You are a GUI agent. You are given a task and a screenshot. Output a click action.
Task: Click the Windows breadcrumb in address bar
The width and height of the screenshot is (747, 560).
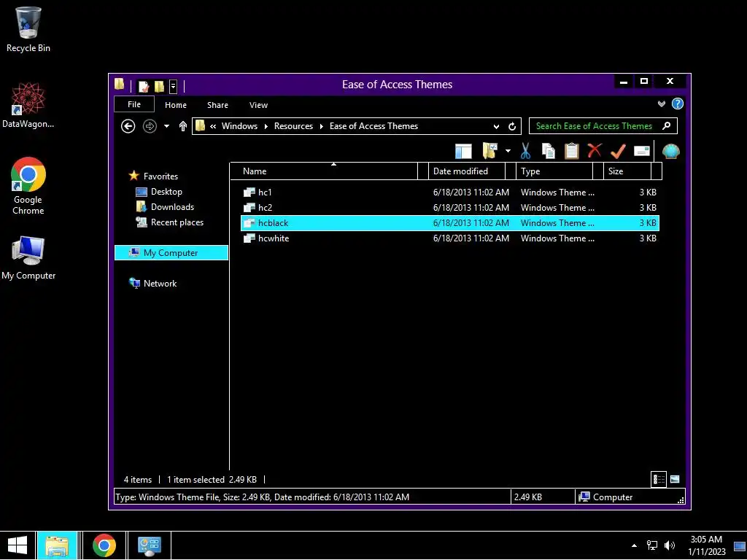click(x=239, y=126)
